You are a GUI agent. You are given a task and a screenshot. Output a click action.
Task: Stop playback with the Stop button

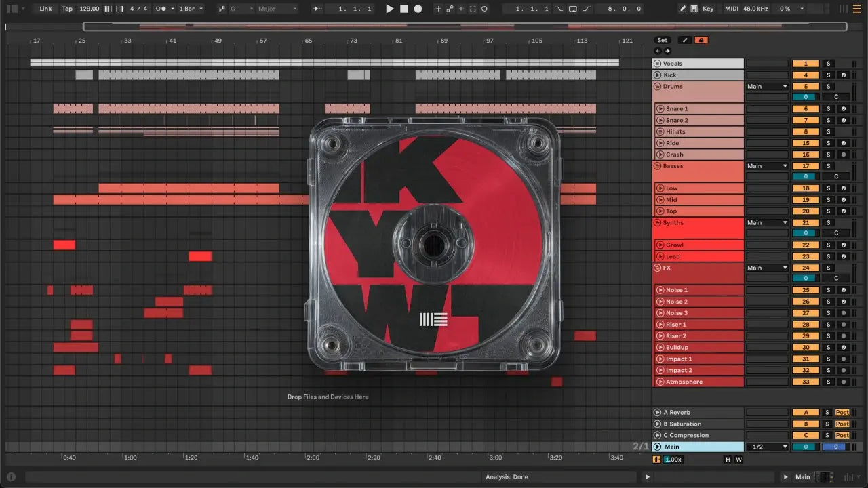click(x=403, y=9)
